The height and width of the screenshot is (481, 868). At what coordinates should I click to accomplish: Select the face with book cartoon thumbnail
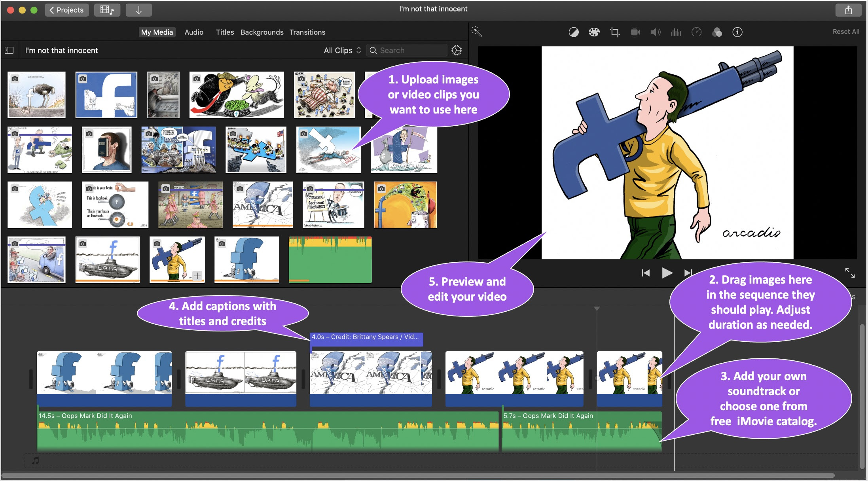(x=106, y=150)
